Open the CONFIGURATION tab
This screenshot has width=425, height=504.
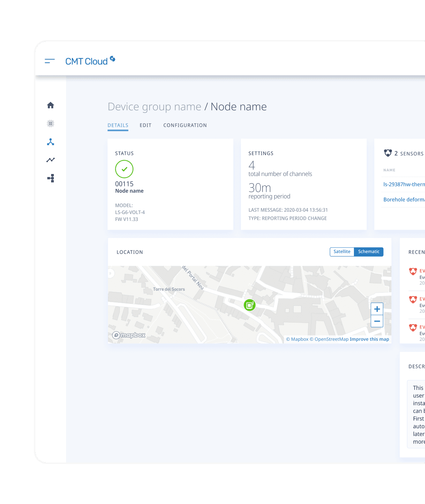[185, 125]
